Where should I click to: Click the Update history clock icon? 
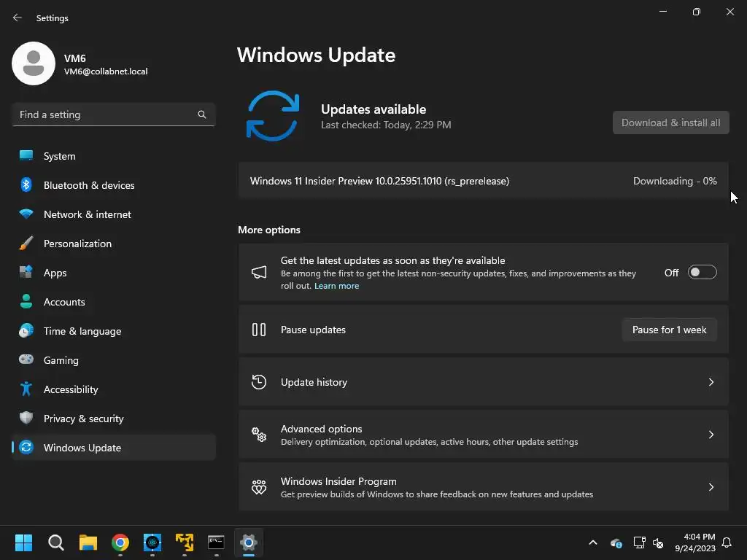click(x=259, y=382)
